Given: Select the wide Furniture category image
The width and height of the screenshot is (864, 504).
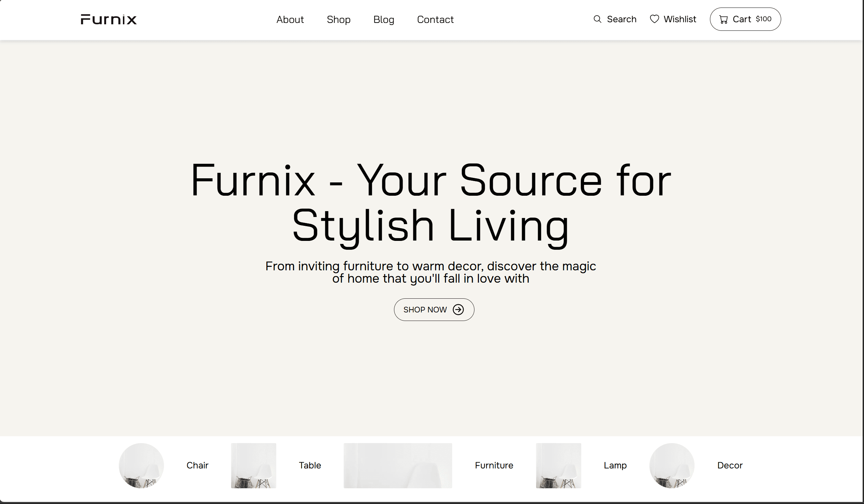Looking at the screenshot, I should 398,465.
